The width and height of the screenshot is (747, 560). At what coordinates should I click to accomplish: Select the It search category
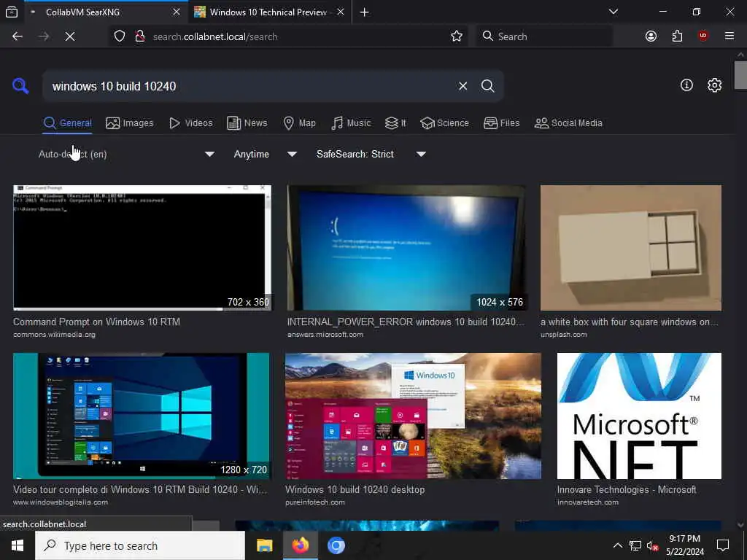tap(395, 123)
